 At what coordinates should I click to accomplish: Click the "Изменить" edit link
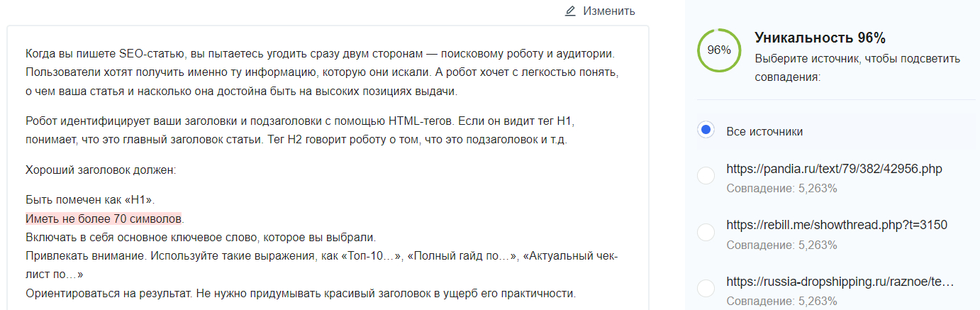(x=608, y=11)
